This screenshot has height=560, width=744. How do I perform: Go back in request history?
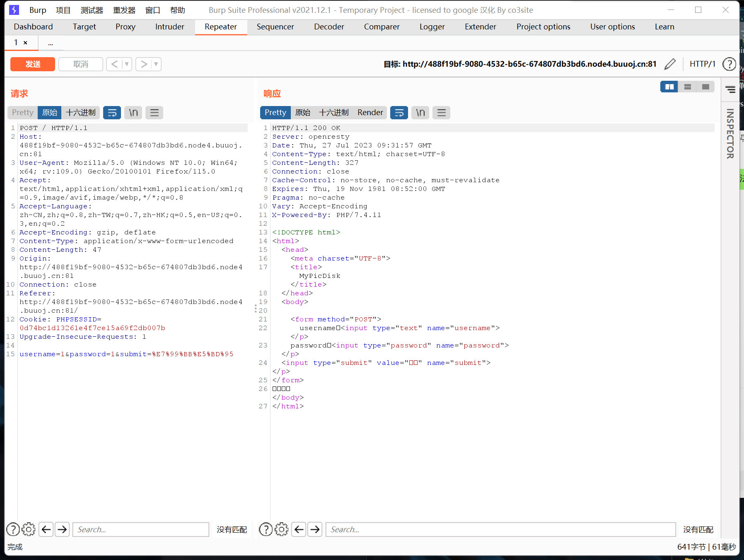click(114, 64)
